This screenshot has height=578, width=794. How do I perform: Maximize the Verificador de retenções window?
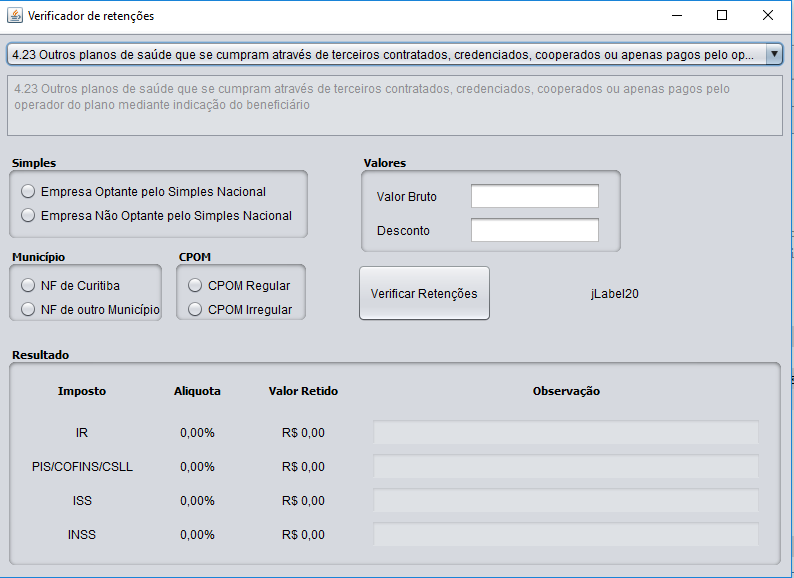[722, 15]
